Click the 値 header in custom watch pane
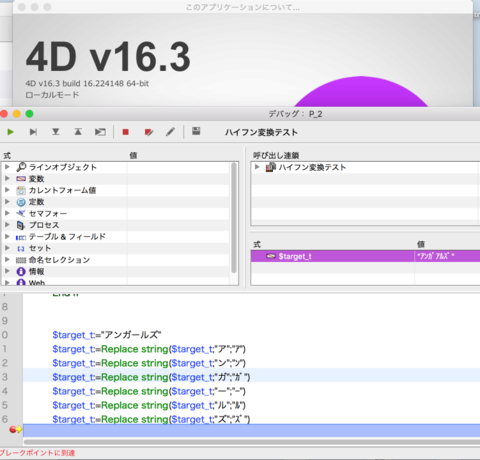Viewport: 480px width, 460px height. pos(421,244)
